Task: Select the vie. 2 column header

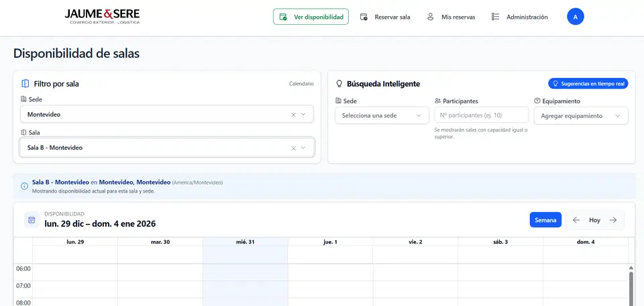Action: 415,242
